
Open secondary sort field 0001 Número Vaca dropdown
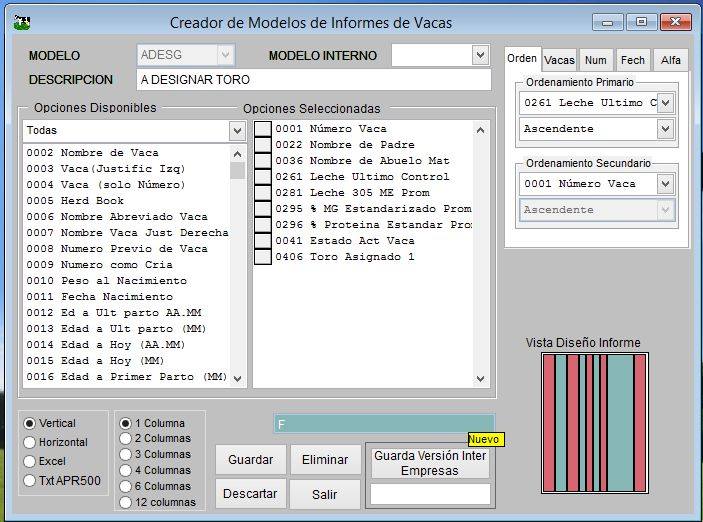point(666,184)
